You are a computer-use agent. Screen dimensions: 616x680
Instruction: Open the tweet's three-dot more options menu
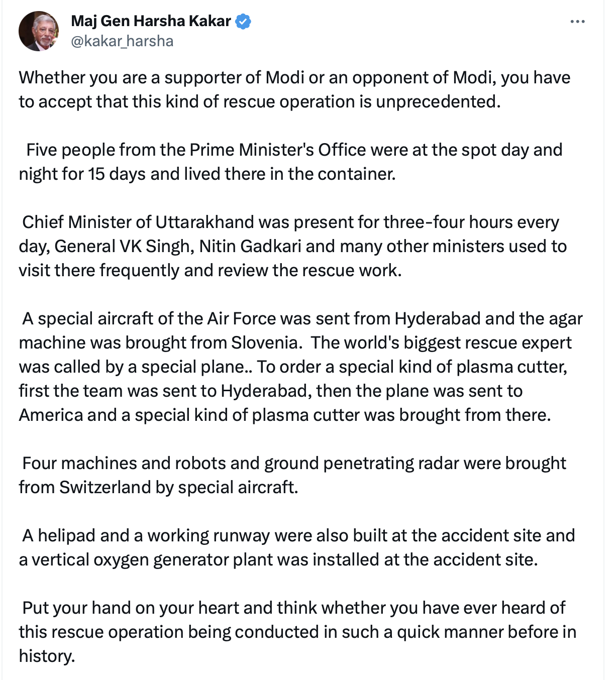coord(578,22)
